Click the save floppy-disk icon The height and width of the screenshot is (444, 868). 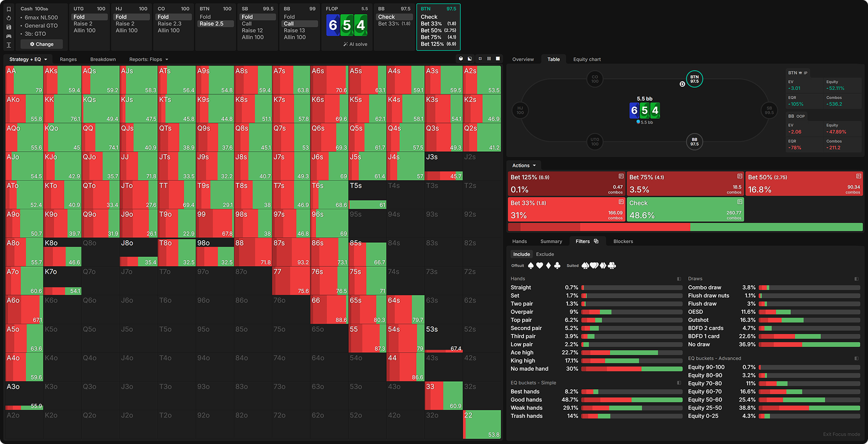point(9,27)
